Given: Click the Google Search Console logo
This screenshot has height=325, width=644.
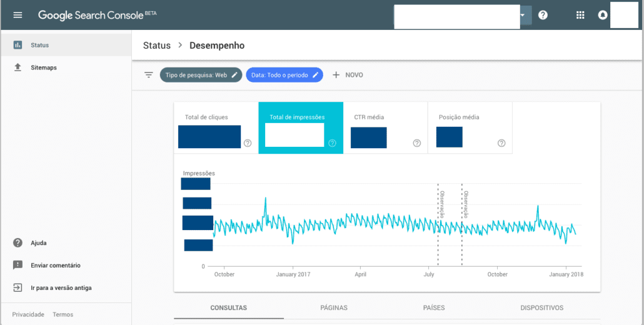Looking at the screenshot, I should [x=98, y=15].
